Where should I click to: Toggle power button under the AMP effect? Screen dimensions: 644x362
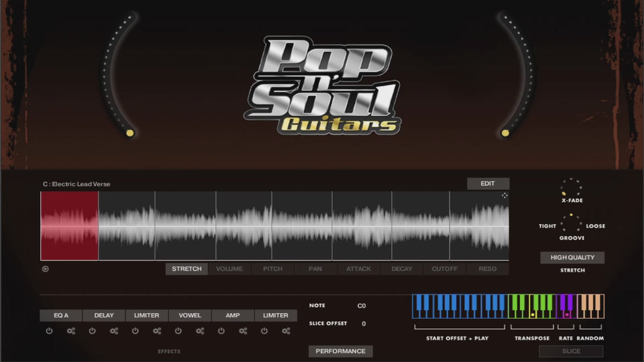[x=221, y=331]
